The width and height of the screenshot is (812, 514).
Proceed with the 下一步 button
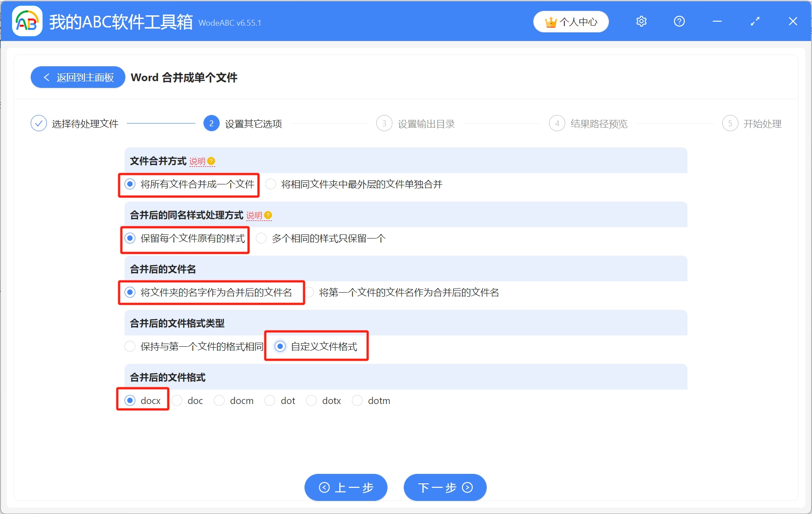[445, 487]
